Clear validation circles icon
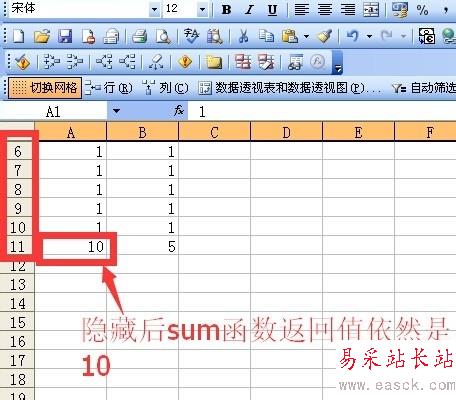The width and height of the screenshot is (456, 400). pos(266,62)
